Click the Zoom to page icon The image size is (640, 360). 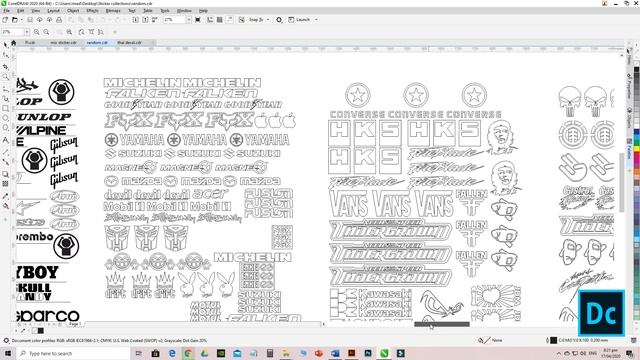point(81,32)
